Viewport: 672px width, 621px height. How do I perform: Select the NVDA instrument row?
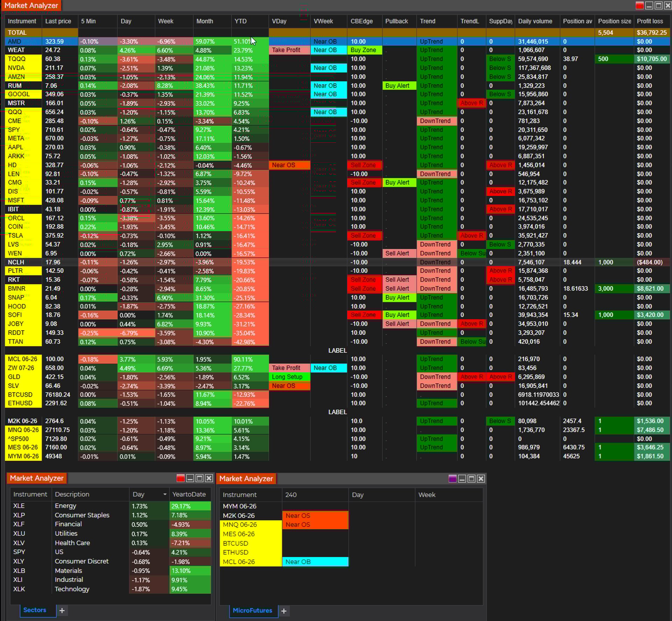pos(16,68)
